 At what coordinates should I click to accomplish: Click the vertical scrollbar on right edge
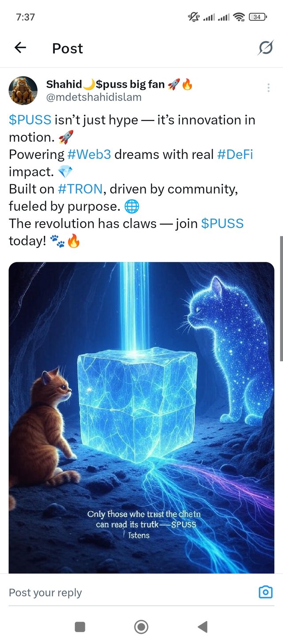281,298
